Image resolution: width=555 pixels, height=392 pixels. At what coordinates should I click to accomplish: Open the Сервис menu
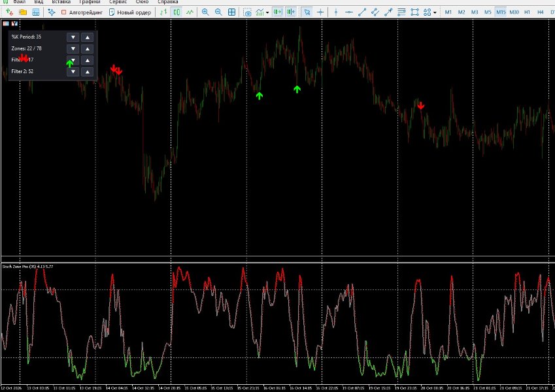click(118, 2)
